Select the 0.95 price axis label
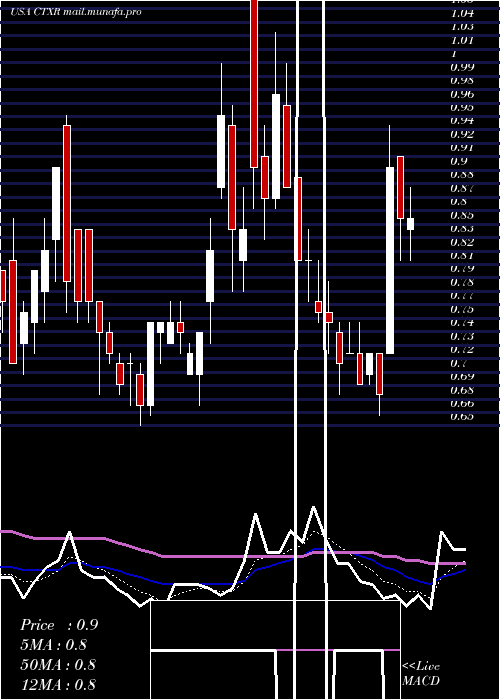This screenshot has width=500, height=700. coord(462,108)
